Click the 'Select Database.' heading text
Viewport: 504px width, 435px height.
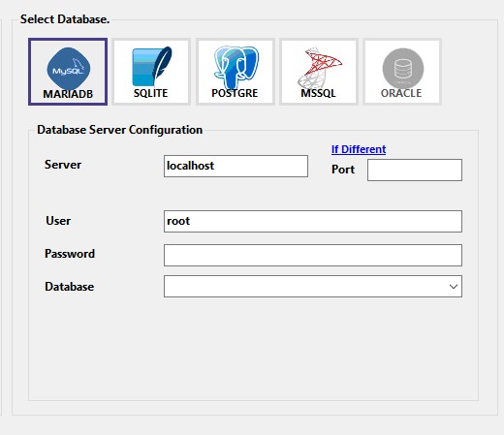tap(65, 19)
